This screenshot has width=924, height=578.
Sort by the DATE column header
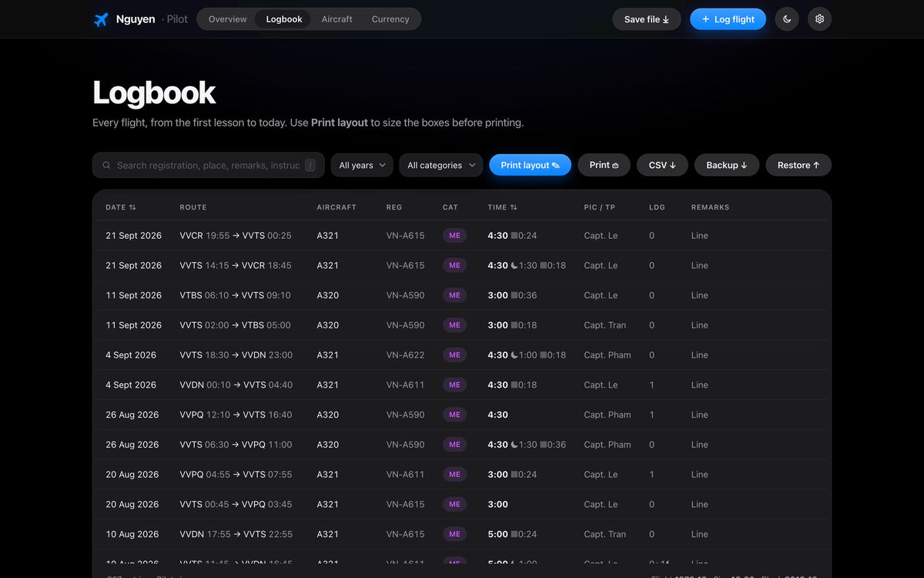point(121,207)
